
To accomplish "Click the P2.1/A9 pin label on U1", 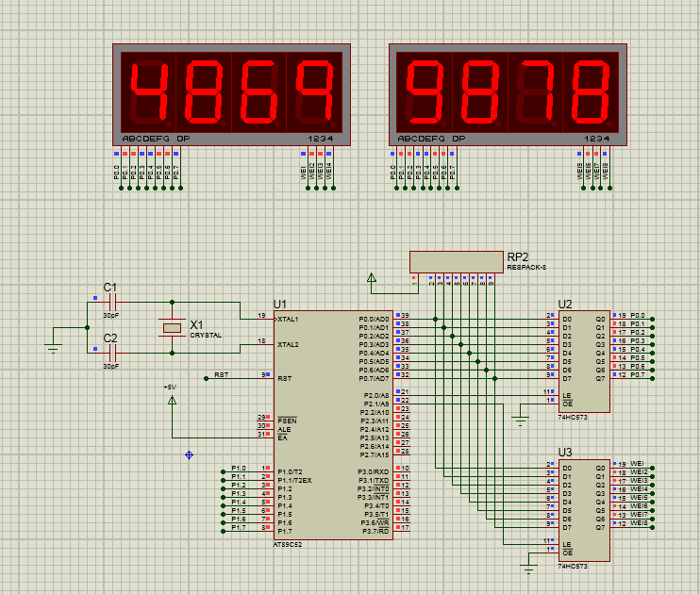I will (x=376, y=404).
